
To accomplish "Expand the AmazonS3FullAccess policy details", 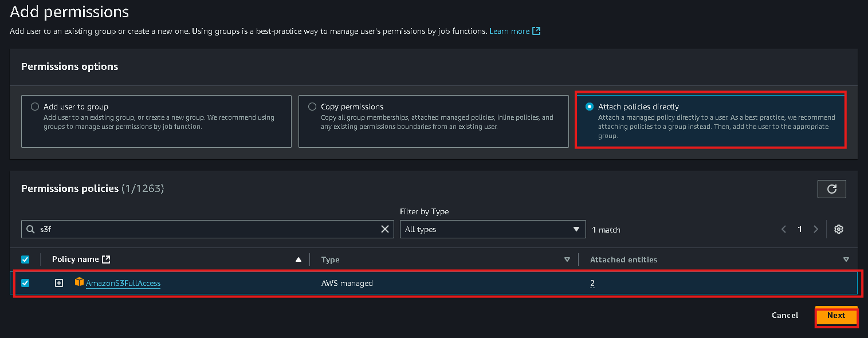I will [59, 283].
